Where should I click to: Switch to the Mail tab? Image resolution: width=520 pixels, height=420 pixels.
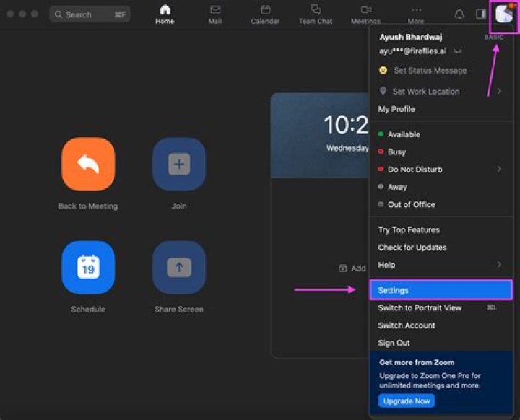(215, 14)
